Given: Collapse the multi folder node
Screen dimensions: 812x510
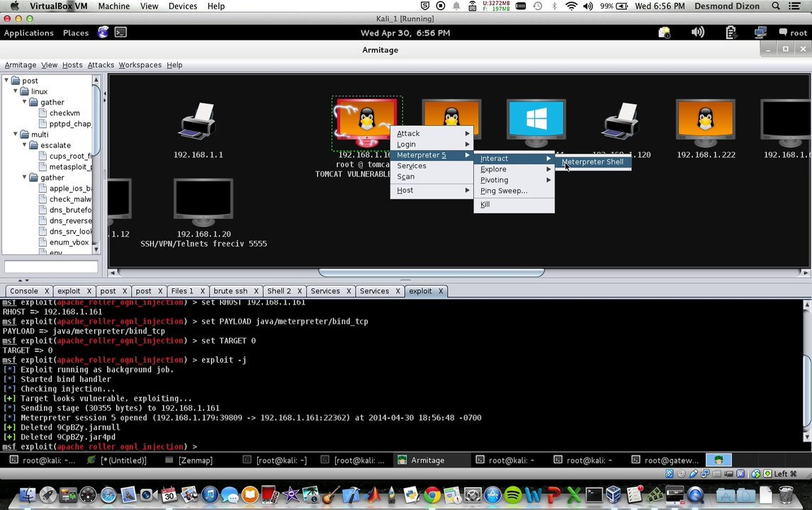Looking at the screenshot, I should click(x=16, y=134).
